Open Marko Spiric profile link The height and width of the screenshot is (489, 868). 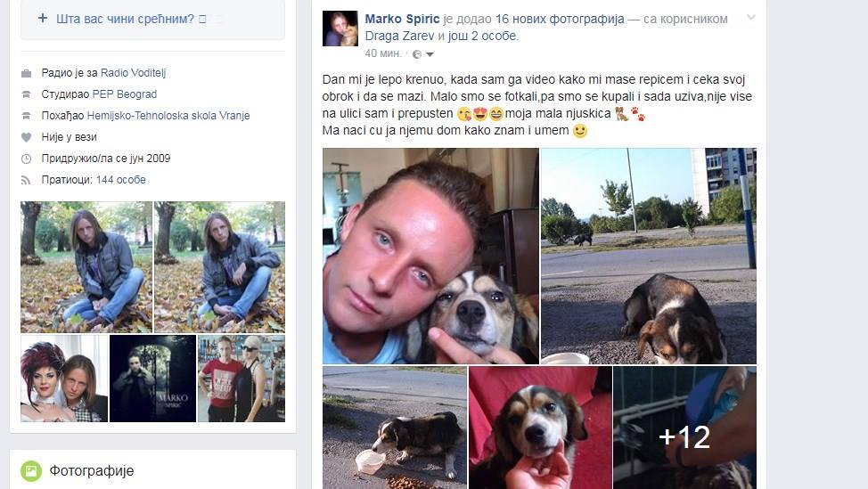[x=402, y=19]
